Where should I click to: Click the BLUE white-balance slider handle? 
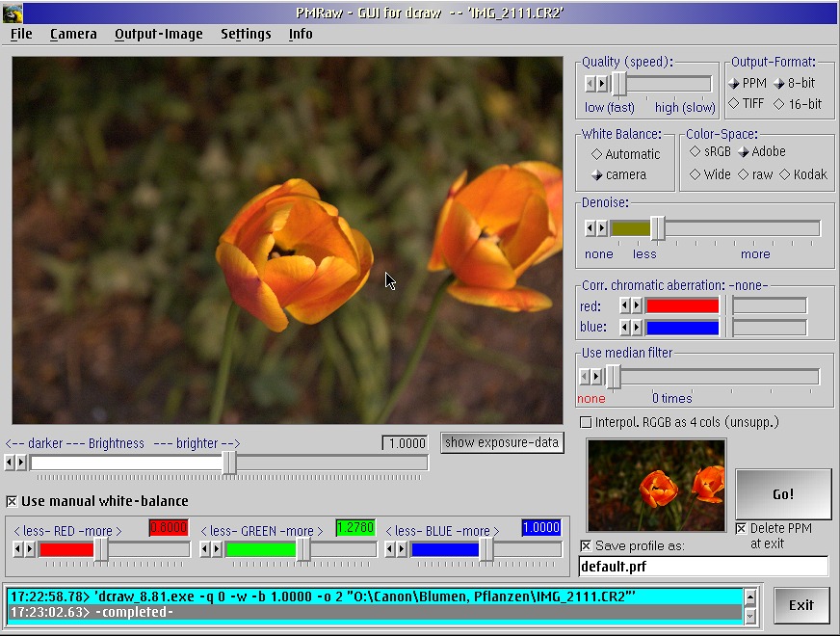pyautogui.click(x=486, y=549)
